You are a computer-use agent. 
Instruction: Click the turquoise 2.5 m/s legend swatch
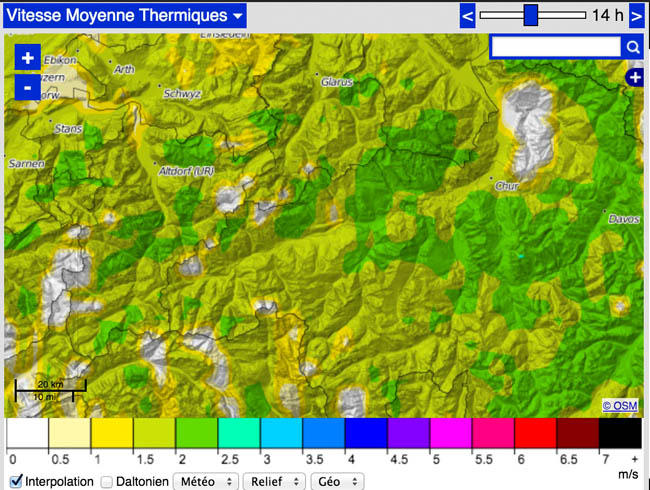tap(239, 433)
